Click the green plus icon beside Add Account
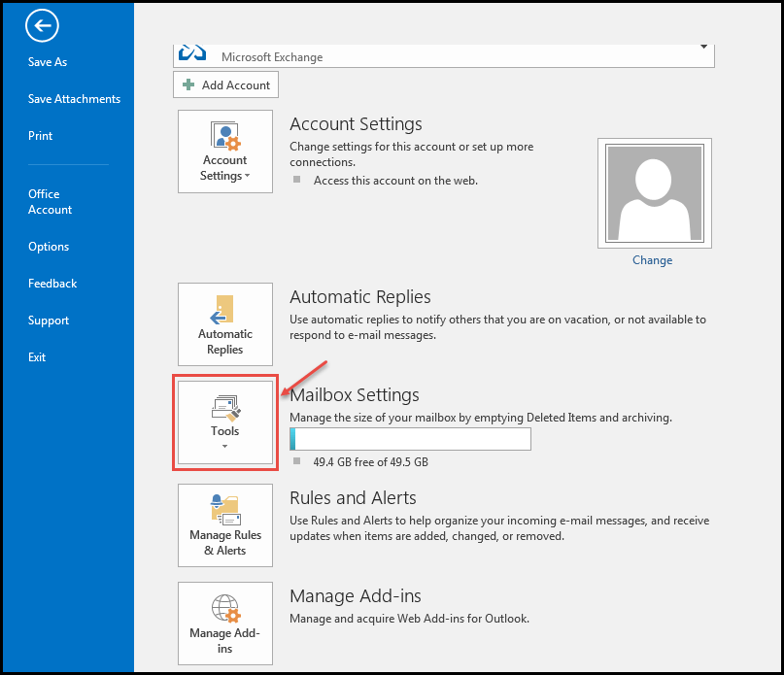The width and height of the screenshot is (784, 675). (x=188, y=85)
